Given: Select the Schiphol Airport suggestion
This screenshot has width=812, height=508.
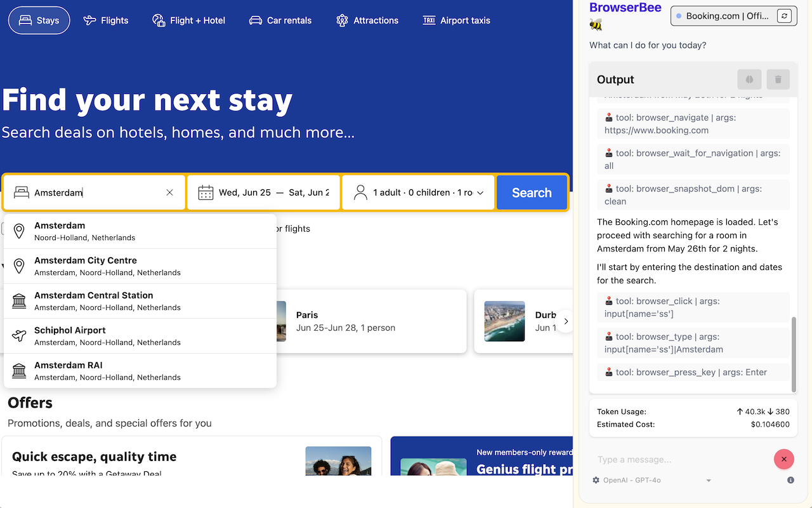Looking at the screenshot, I should click(x=140, y=336).
